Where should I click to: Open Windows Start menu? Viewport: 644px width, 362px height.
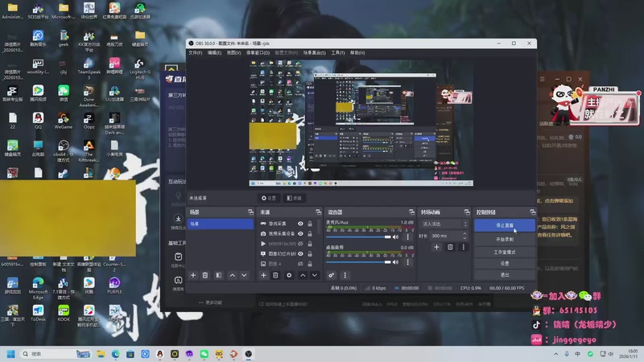click(11, 354)
